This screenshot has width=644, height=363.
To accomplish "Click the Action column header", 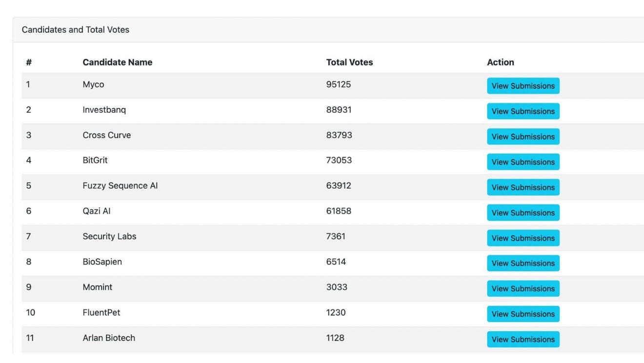I will point(500,62).
